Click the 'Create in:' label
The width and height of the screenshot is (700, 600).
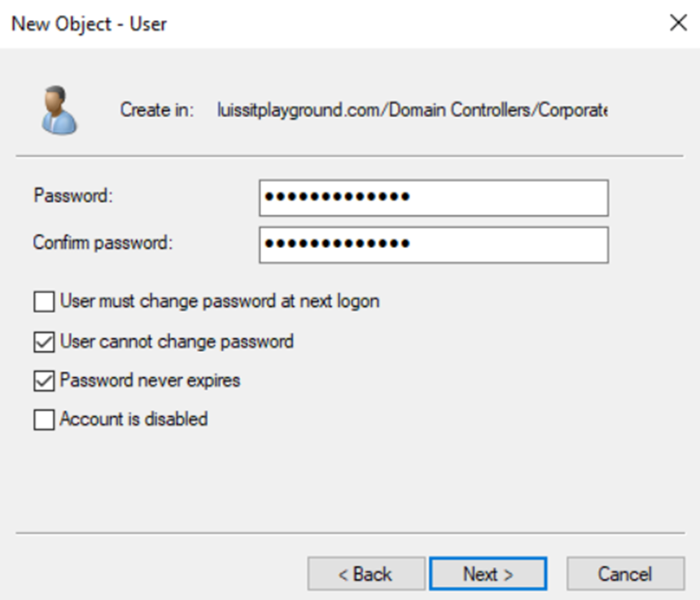click(157, 110)
